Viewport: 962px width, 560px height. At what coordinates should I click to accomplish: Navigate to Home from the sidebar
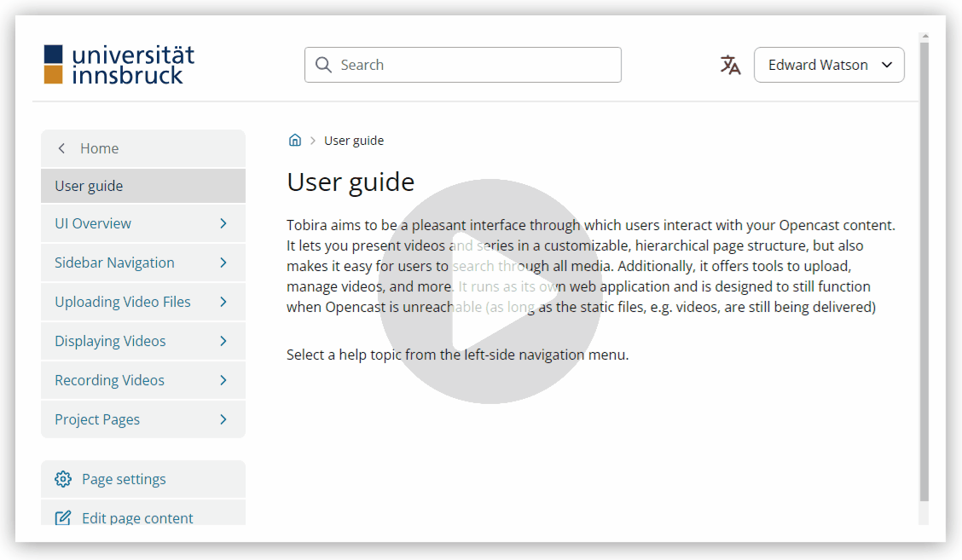[99, 147]
